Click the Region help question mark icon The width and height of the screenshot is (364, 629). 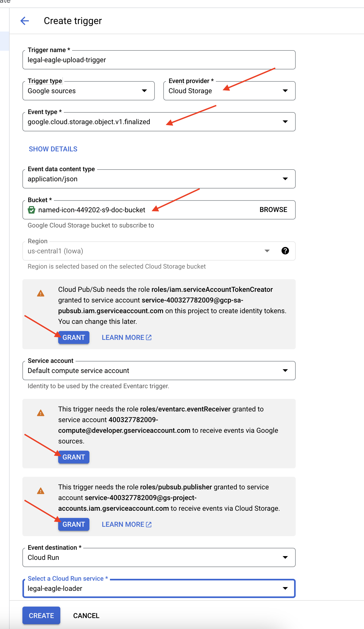[x=285, y=251]
